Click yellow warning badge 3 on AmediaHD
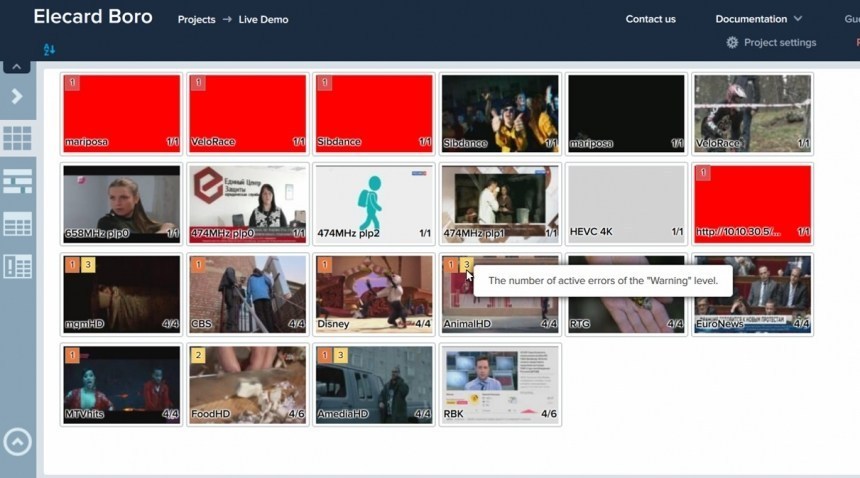The image size is (860, 478). [340, 355]
